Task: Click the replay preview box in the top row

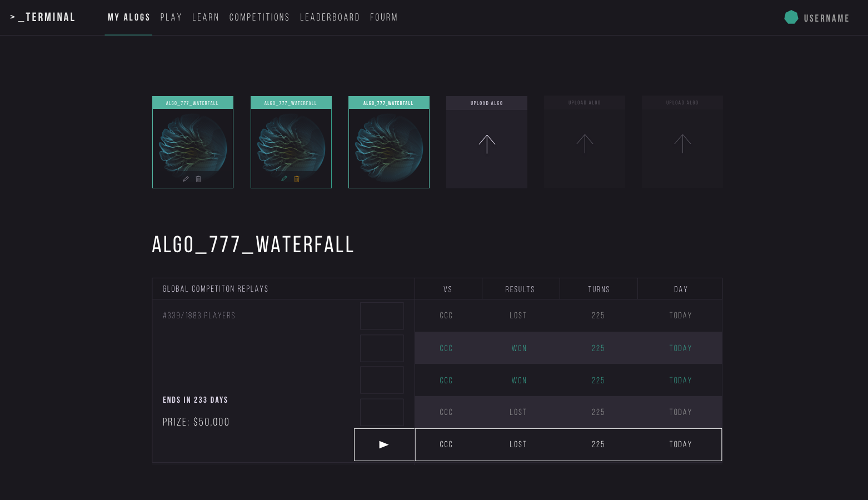Action: coord(382,316)
